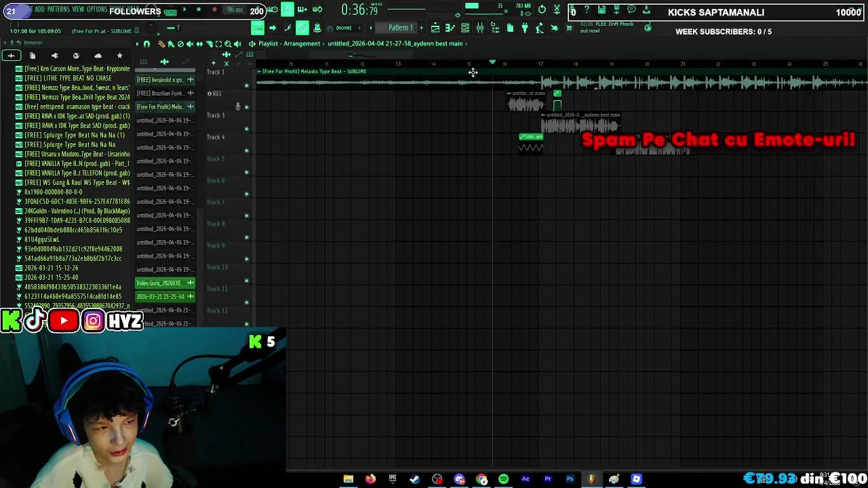Viewport: 868px width, 488px height.
Task: Select '[FREE] Brazilian Funk' in picker list
Action: pyautogui.click(x=165, y=93)
